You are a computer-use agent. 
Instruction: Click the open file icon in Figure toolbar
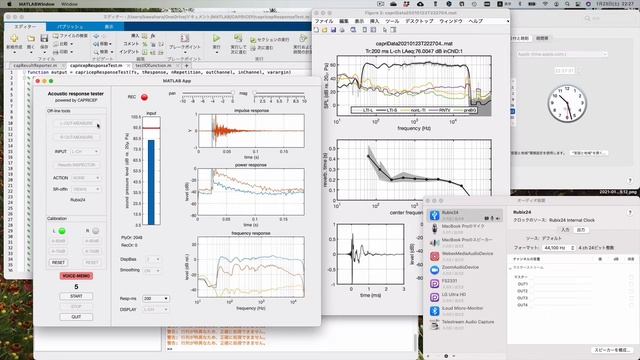pos(324,30)
